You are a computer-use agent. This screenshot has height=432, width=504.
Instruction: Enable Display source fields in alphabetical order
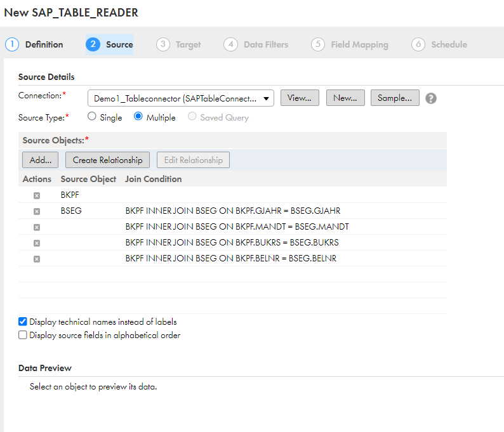click(22, 335)
